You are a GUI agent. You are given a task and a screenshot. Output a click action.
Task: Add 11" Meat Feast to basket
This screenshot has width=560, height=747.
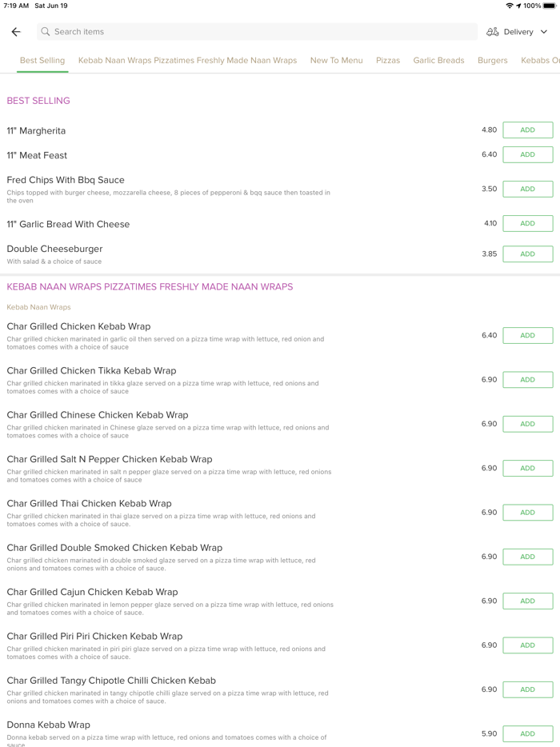pyautogui.click(x=527, y=155)
